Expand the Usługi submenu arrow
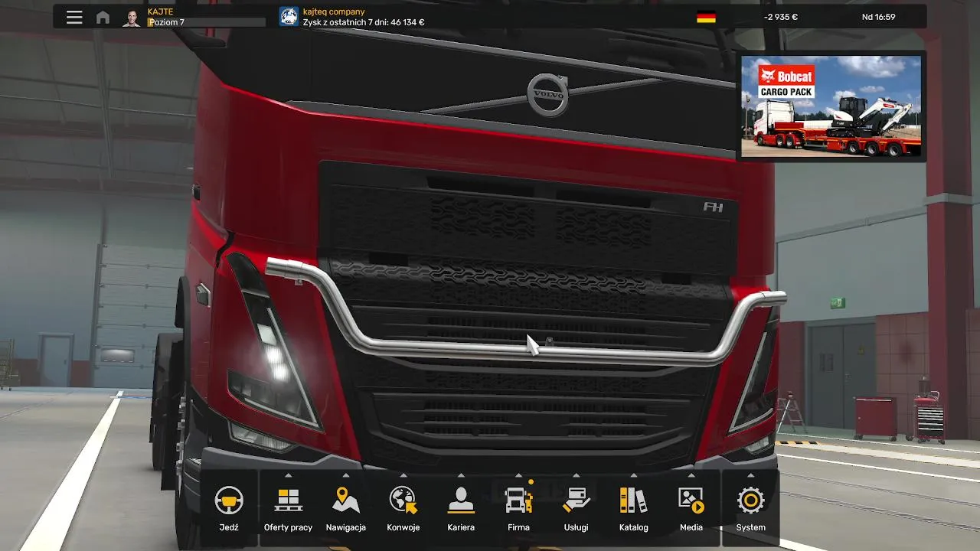Screen dimensions: 980x551 (x=576, y=475)
